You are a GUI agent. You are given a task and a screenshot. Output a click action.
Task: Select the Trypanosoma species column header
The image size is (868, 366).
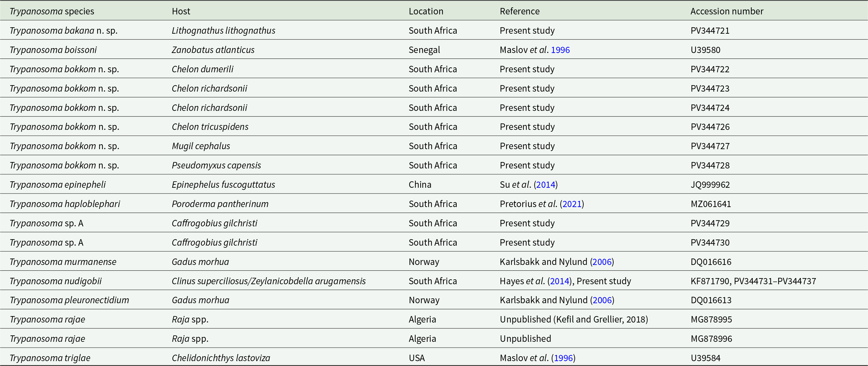coord(52,11)
